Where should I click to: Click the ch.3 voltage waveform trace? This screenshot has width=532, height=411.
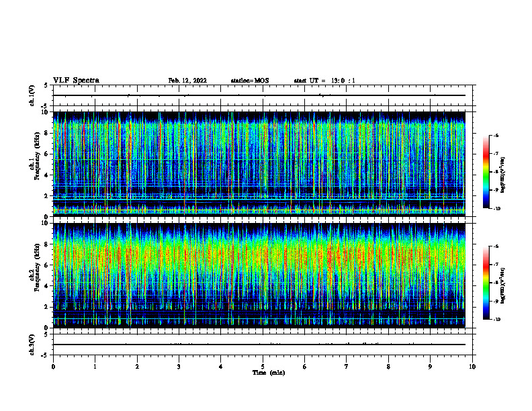click(x=259, y=345)
